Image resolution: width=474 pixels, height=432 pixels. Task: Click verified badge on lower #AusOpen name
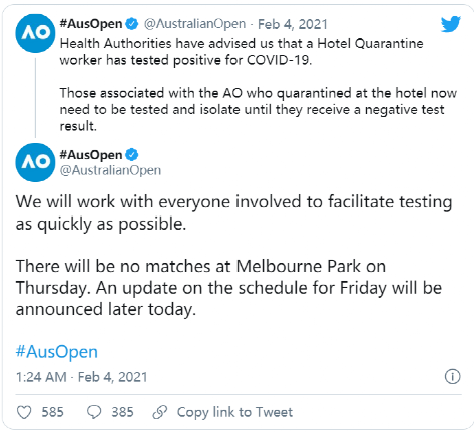pyautogui.click(x=132, y=155)
